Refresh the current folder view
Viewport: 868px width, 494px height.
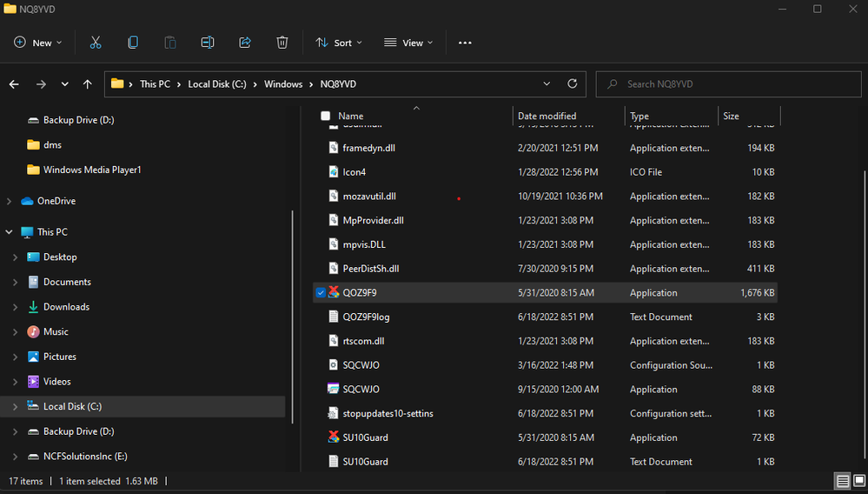pyautogui.click(x=572, y=84)
